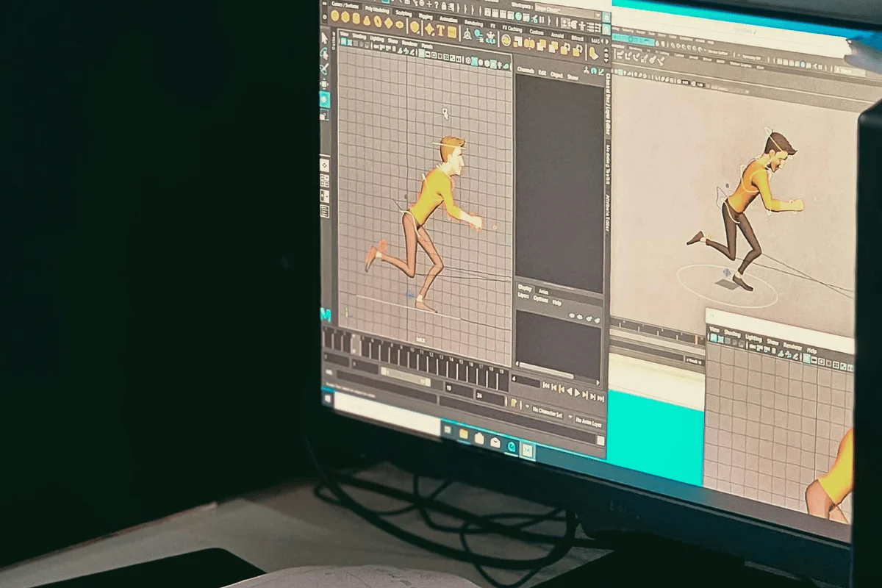Click the polygon plane shelf icon

(x=389, y=23)
